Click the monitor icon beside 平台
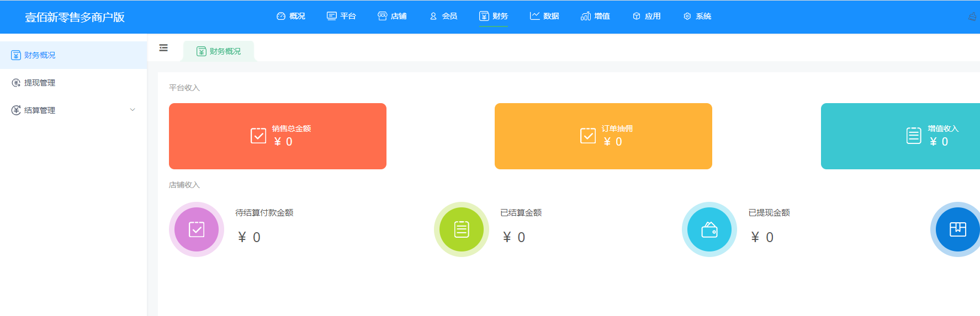Screen dimensions: 980x316 [332, 16]
